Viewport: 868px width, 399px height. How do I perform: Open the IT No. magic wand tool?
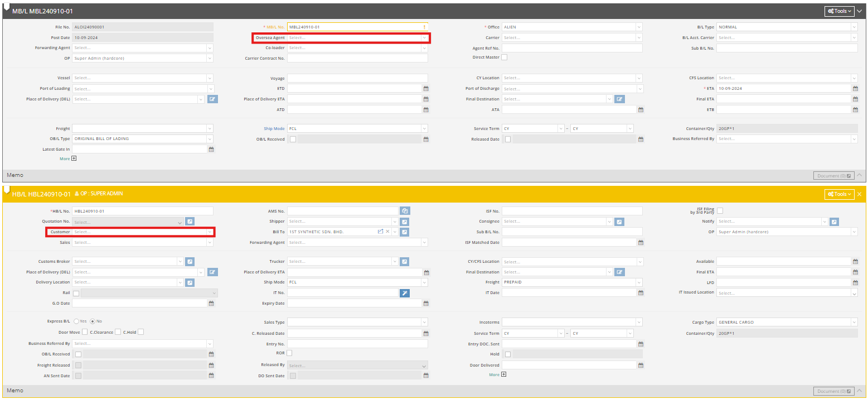point(405,293)
